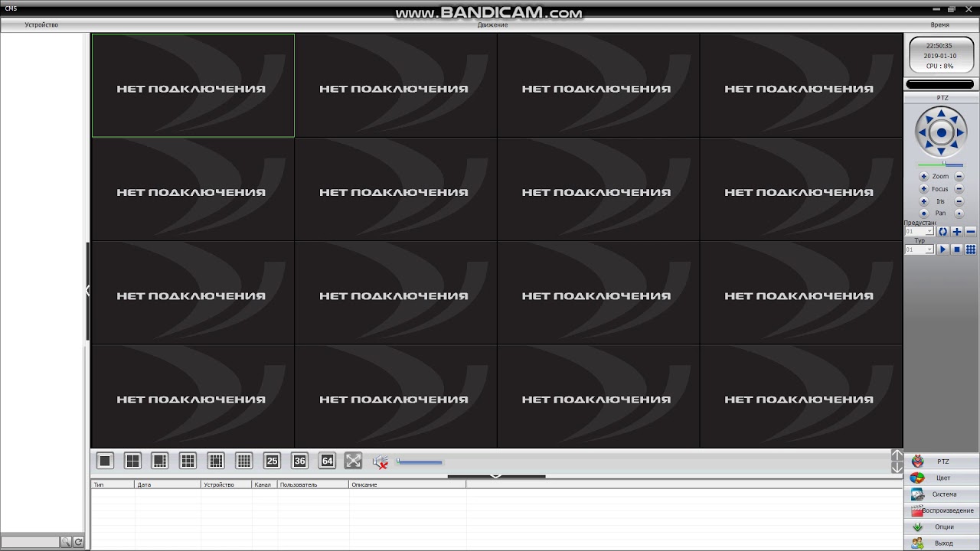This screenshot has width=980, height=551.
Task: Switch to 36-window layout
Action: coord(300,461)
